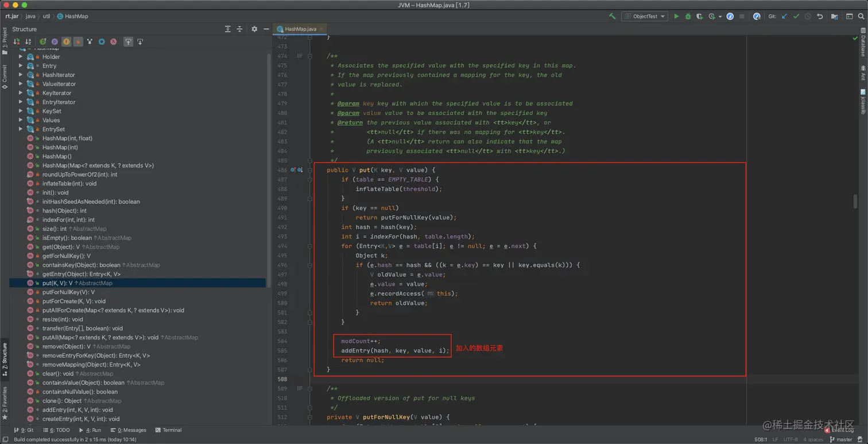The width and height of the screenshot is (868, 444).
Task: Open profiler run options dropdown arrow
Action: tap(720, 17)
